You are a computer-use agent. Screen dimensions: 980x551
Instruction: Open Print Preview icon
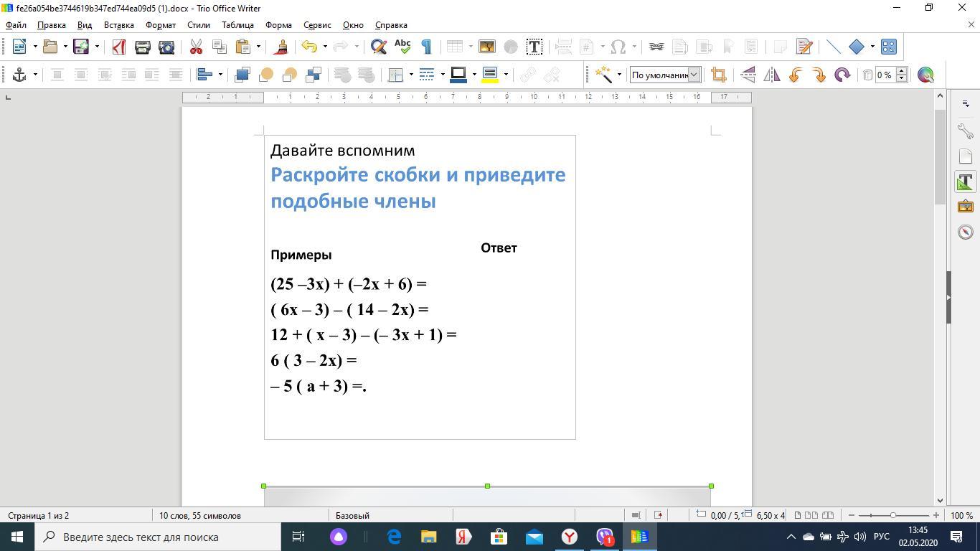click(166, 47)
